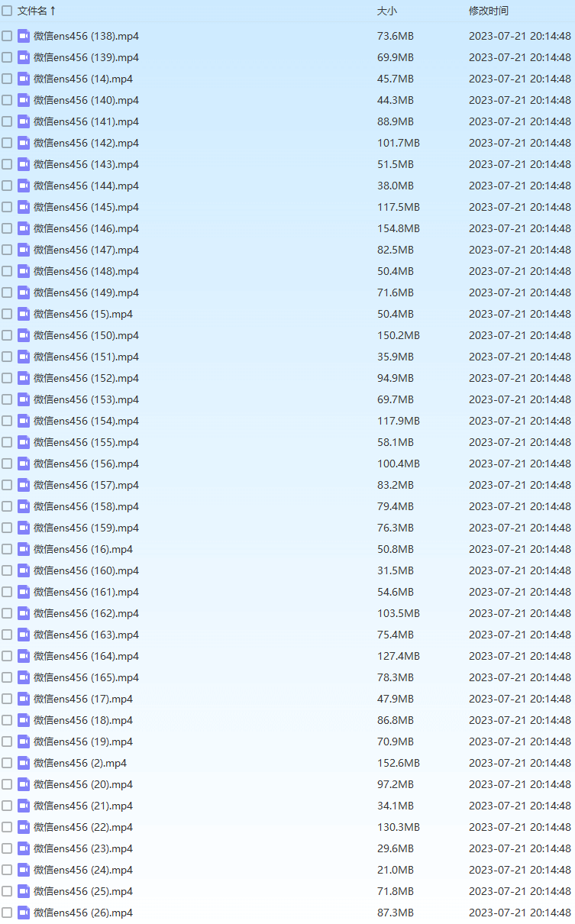Toggle the select-all checkbox in header
Image resolution: width=575 pixels, height=924 pixels.
click(7, 11)
